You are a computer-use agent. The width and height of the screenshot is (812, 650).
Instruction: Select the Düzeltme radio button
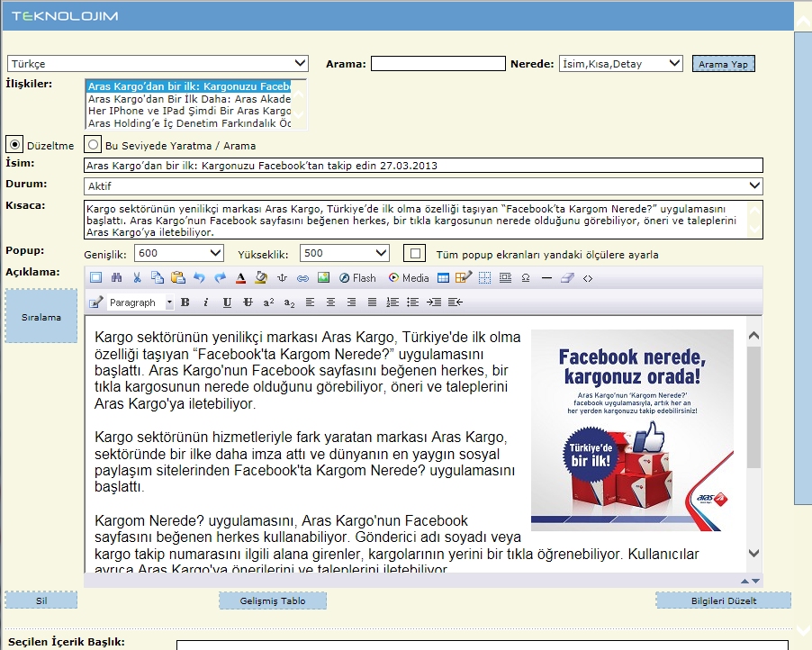(14, 145)
